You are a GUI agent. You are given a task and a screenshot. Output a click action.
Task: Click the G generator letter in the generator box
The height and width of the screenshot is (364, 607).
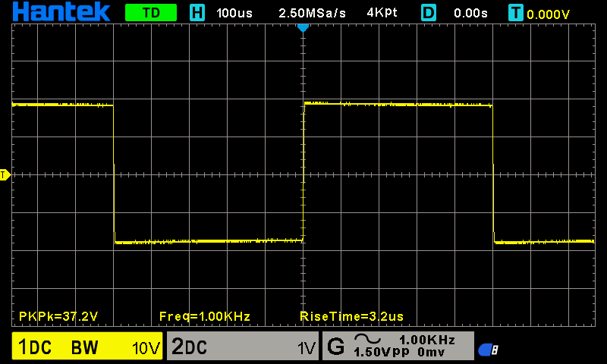pos(335,346)
